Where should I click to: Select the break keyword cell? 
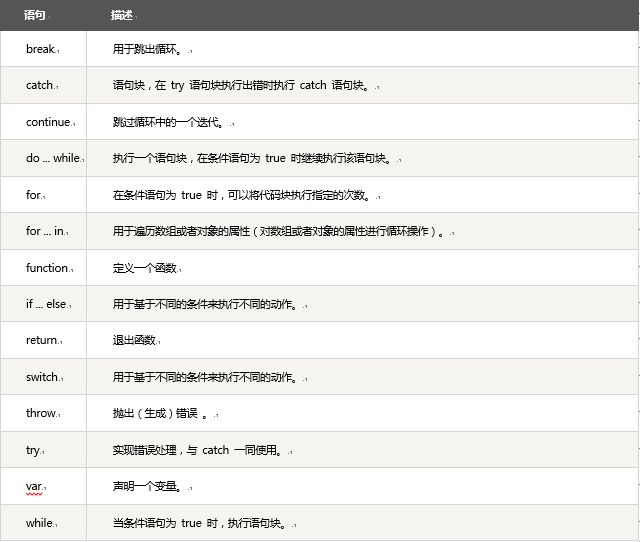tap(40, 49)
